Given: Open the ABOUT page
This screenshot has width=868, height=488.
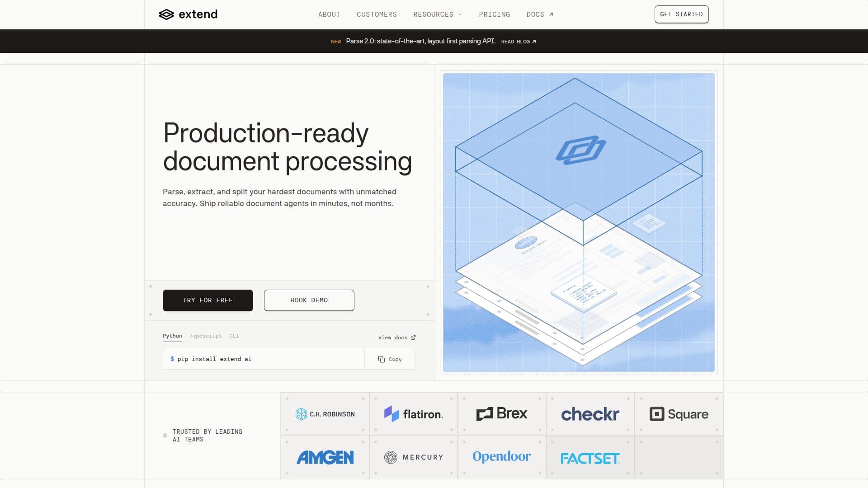Looking at the screenshot, I should [x=329, y=14].
